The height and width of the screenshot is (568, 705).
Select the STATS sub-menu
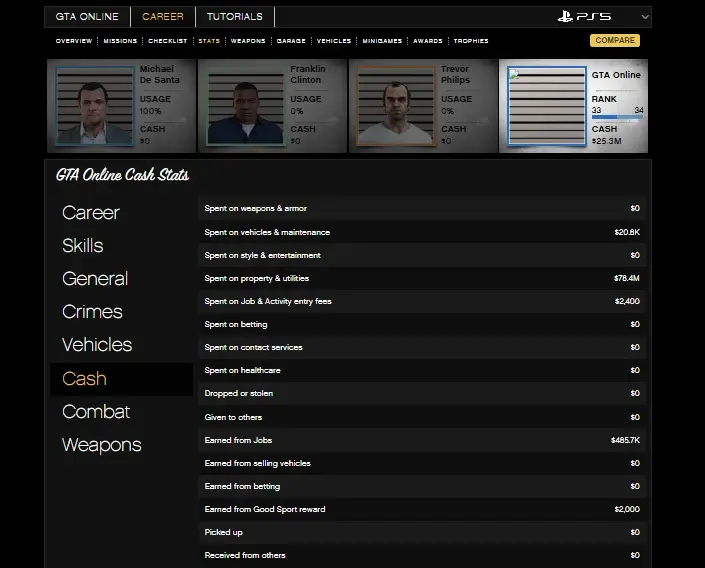209,41
